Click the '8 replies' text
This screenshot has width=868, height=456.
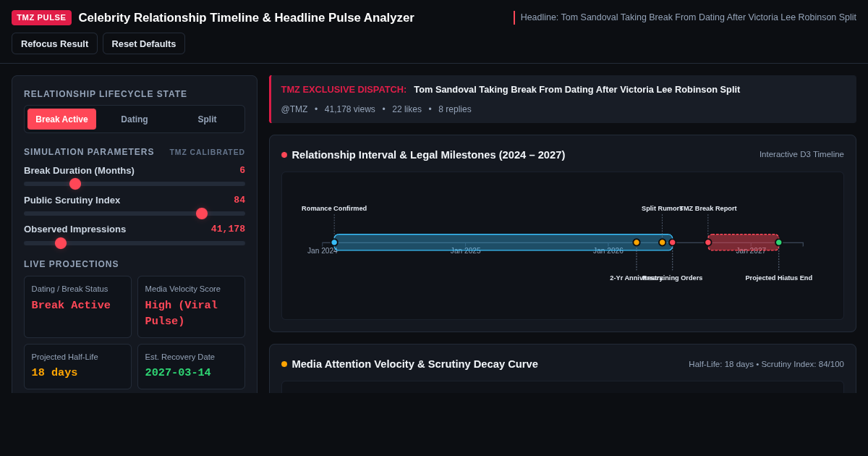pyautogui.click(x=455, y=109)
